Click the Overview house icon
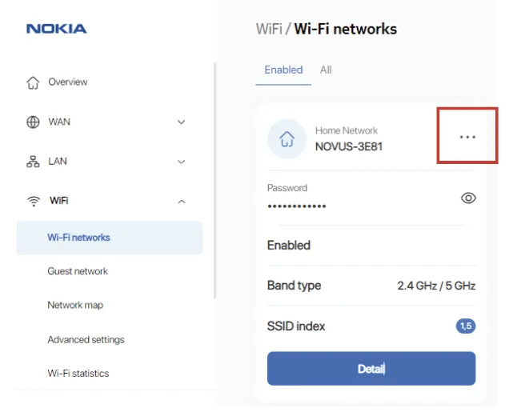This screenshot has height=420, width=517. [x=33, y=82]
